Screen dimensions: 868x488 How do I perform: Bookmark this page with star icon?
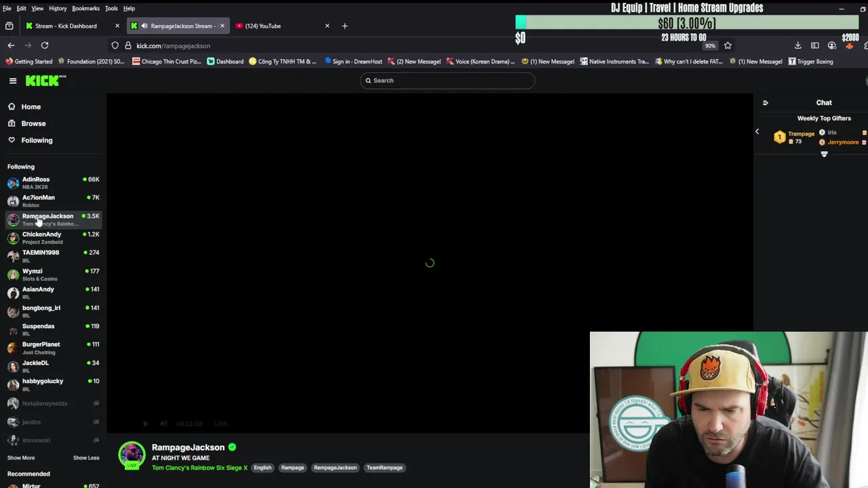pyautogui.click(x=728, y=45)
